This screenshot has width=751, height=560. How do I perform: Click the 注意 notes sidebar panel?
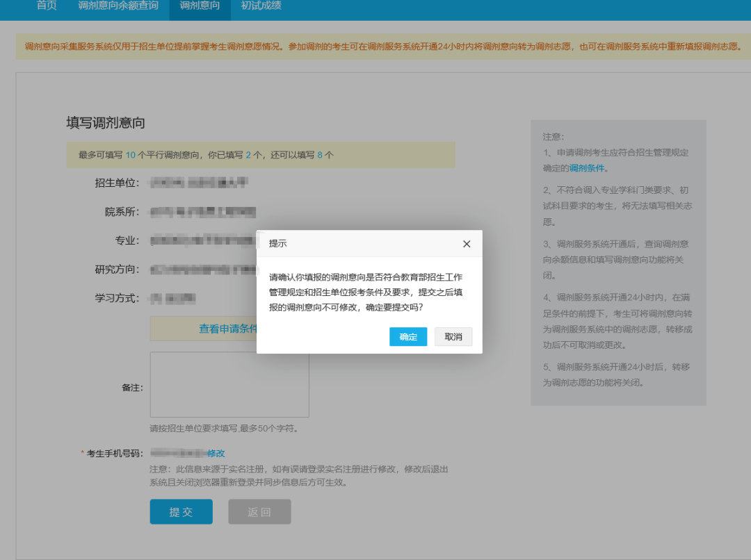point(617,264)
